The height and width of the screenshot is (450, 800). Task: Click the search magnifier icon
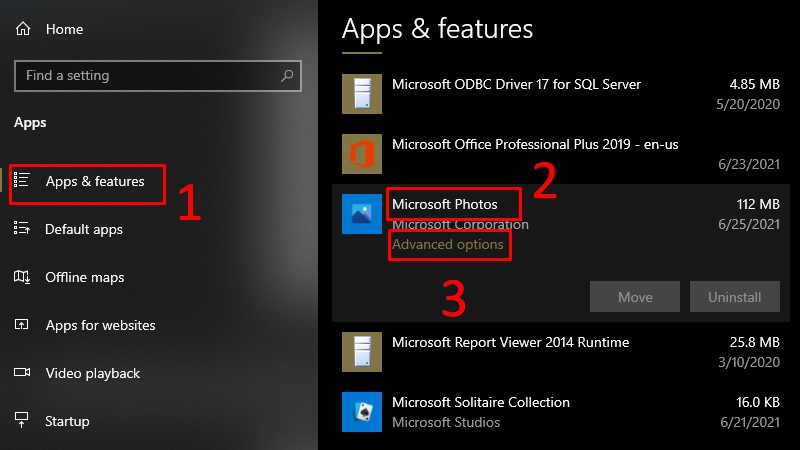click(287, 76)
